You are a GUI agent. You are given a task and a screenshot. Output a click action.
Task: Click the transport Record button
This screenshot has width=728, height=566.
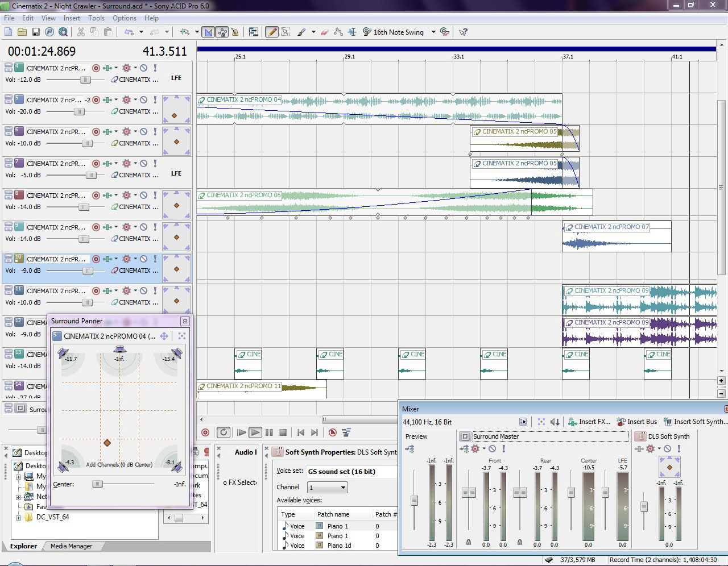[x=205, y=432]
